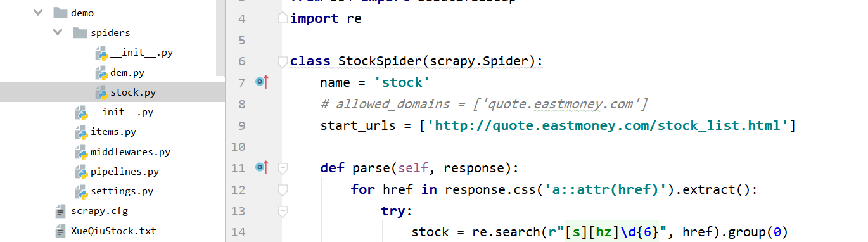Screen dimensions: 868x242
Task: Click the Python icon beside dem.py
Action: click(101, 73)
